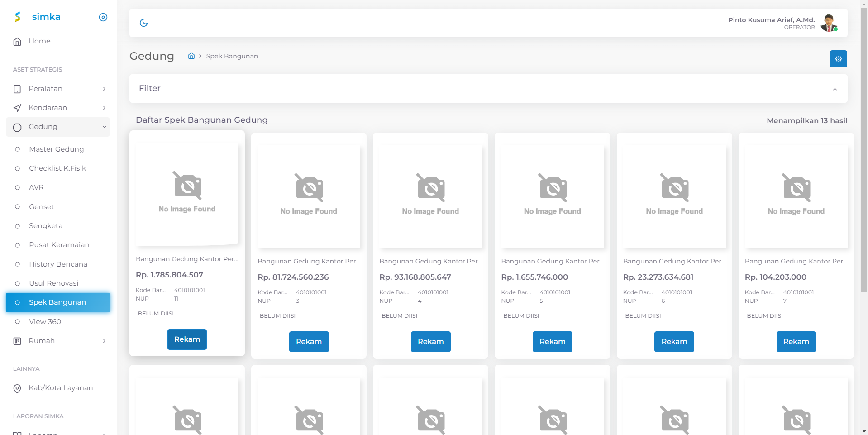Click Rekam on the NUP 4 card
This screenshot has width=868, height=435.
[x=430, y=342]
